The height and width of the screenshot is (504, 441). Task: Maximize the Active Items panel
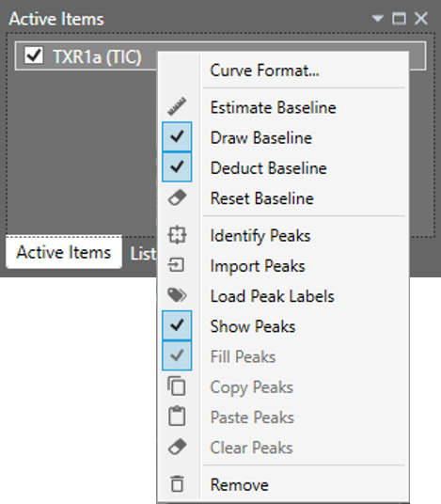click(x=399, y=18)
